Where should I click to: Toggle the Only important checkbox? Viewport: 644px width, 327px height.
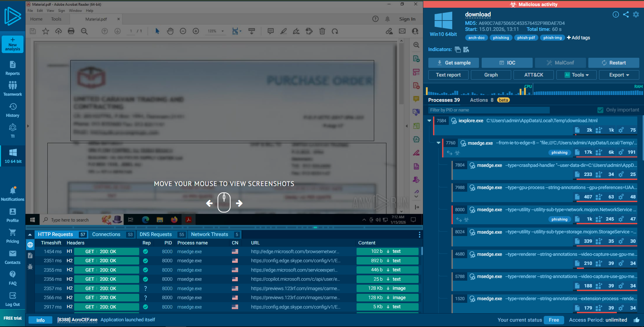(x=600, y=110)
